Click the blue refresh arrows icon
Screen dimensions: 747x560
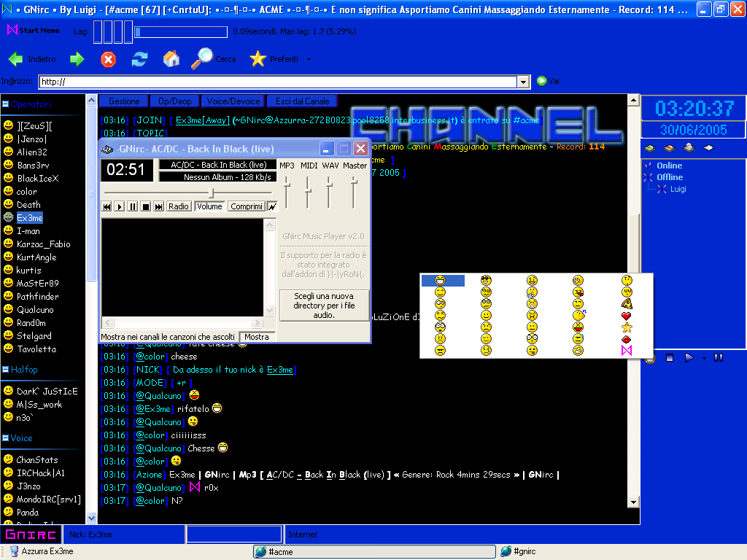[x=139, y=59]
